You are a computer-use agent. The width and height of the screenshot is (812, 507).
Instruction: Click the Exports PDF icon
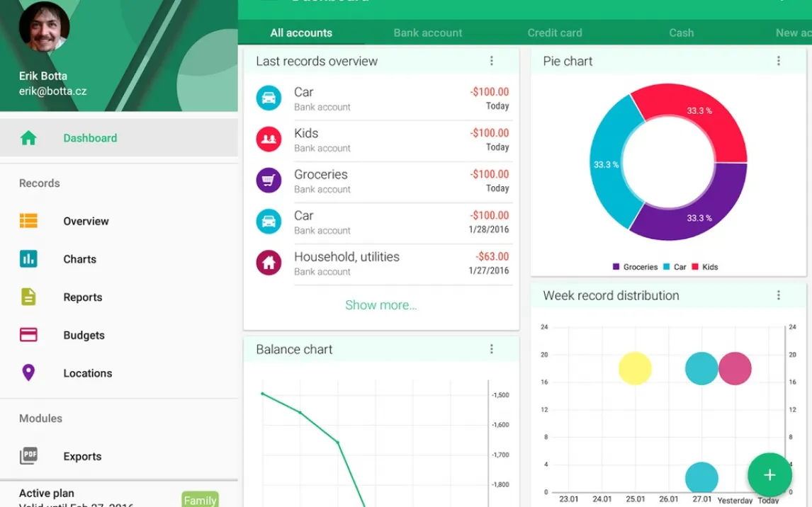click(x=28, y=456)
